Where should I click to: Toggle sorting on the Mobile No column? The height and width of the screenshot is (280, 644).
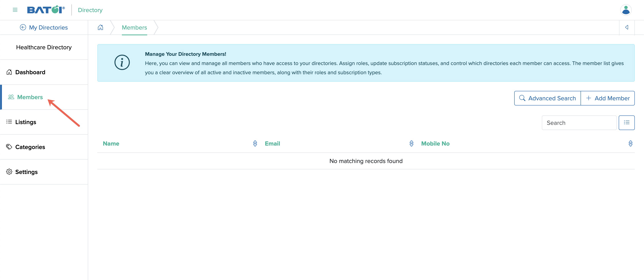(x=631, y=143)
